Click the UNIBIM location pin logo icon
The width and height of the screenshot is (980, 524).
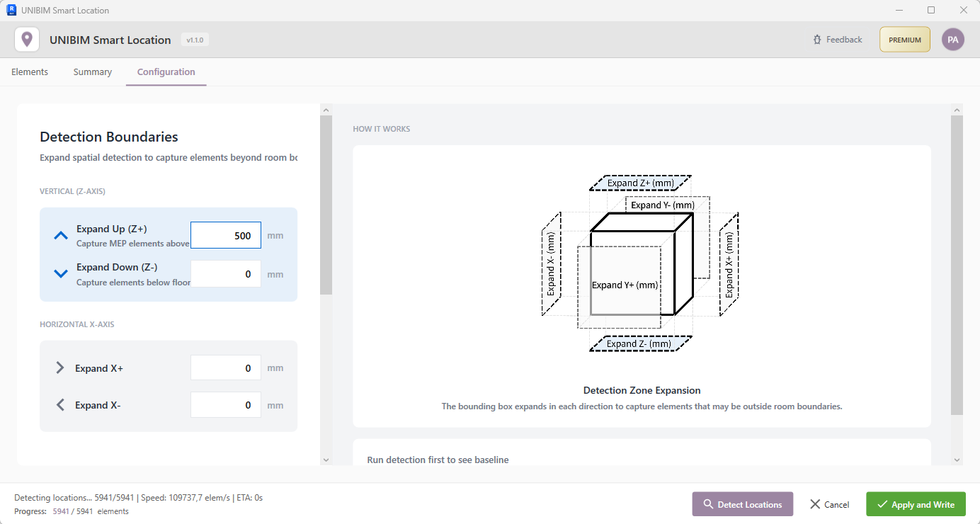(27, 39)
